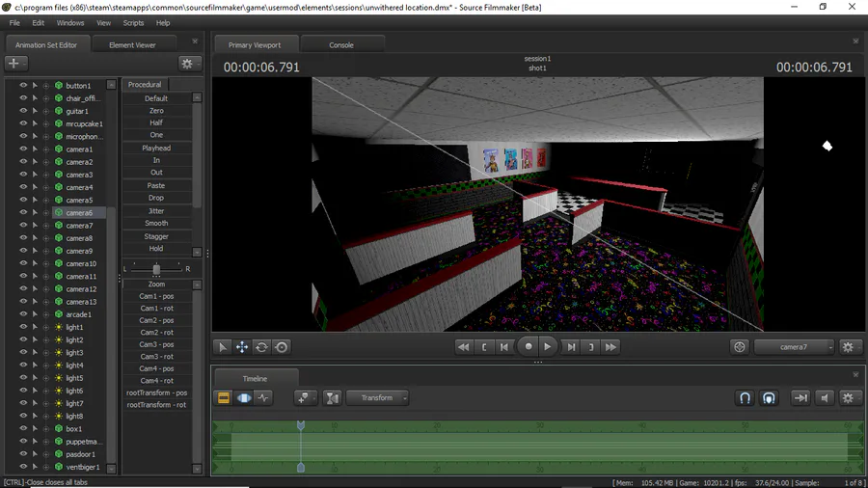Activate the selection arrow tool under viewport
Screen dimensions: 868x488
[223, 347]
